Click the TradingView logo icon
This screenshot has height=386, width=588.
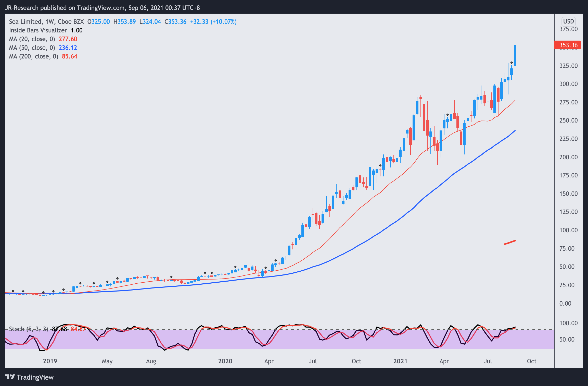(10, 377)
